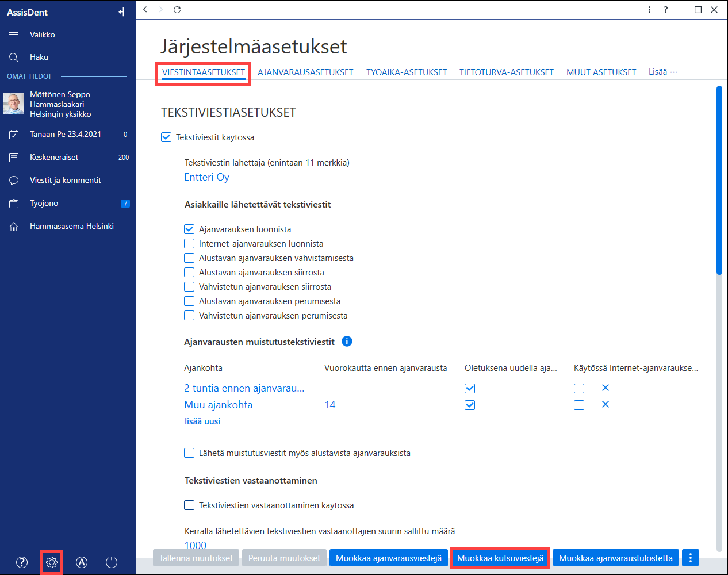Switch to the AJANVARAUSASETUKSET tab

(305, 72)
